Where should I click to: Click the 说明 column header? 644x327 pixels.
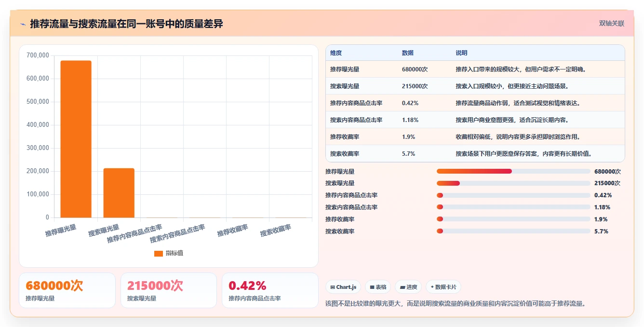tap(462, 53)
